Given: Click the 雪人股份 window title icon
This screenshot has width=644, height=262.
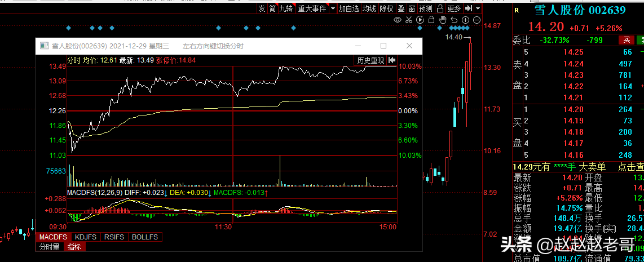Looking at the screenshot, I should (x=44, y=46).
